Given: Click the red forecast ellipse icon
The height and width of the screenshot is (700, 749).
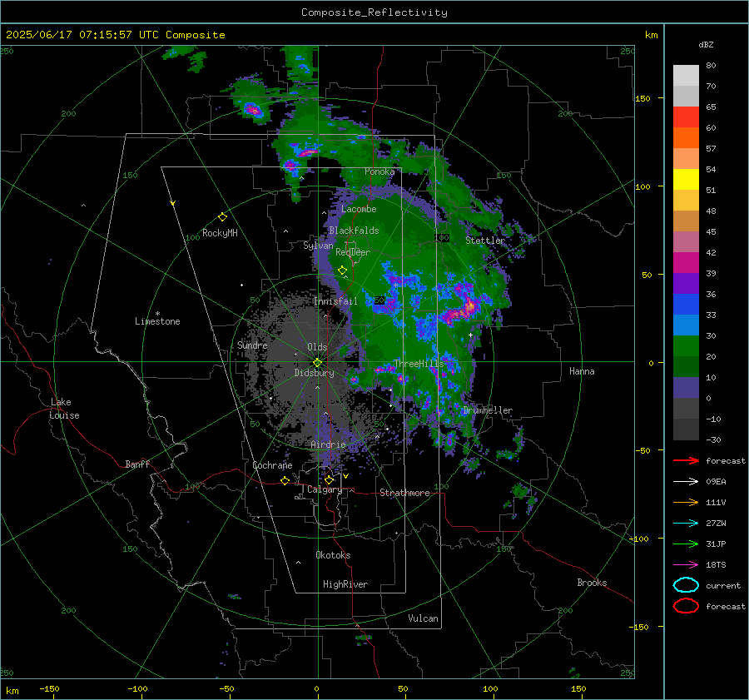Looking at the screenshot, I should pyautogui.click(x=686, y=606).
